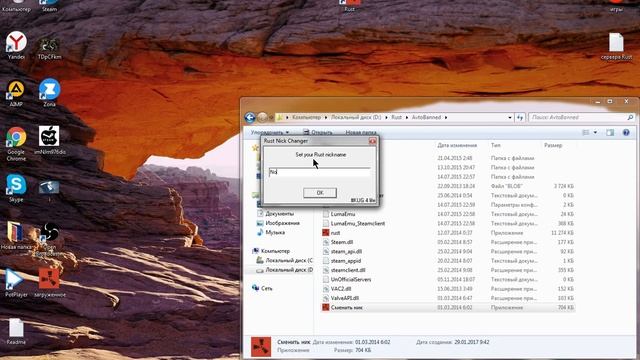The height and width of the screenshot is (360, 640).
Task: Go forward in Explorer navigation
Action: pyautogui.click(x=262, y=118)
